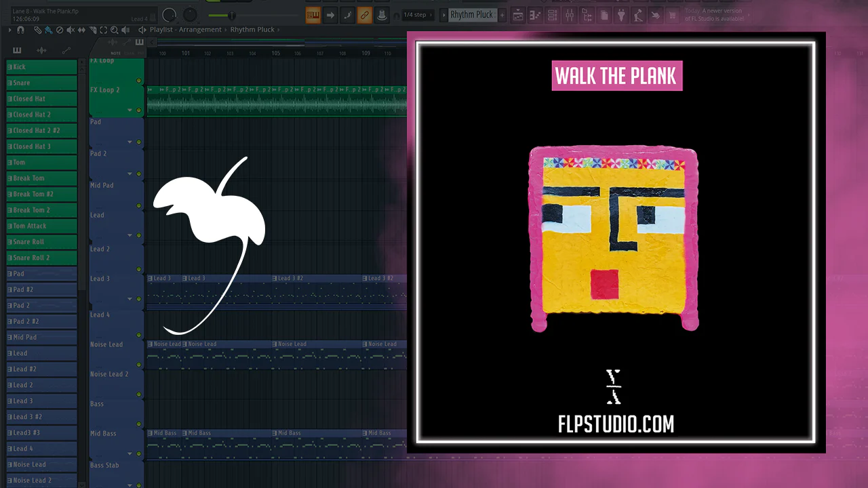Open the Piano roll view icon
This screenshot has height=488, width=868.
click(535, 15)
